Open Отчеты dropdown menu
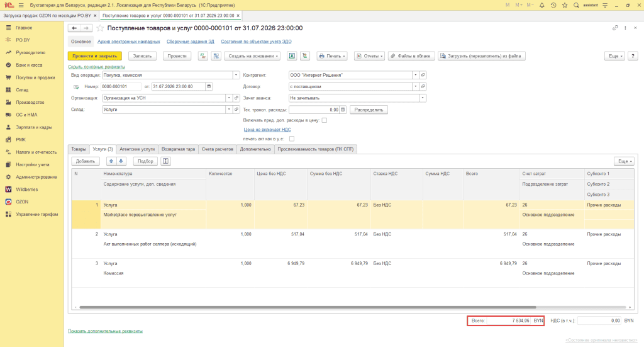This screenshot has height=347, width=644. click(370, 56)
